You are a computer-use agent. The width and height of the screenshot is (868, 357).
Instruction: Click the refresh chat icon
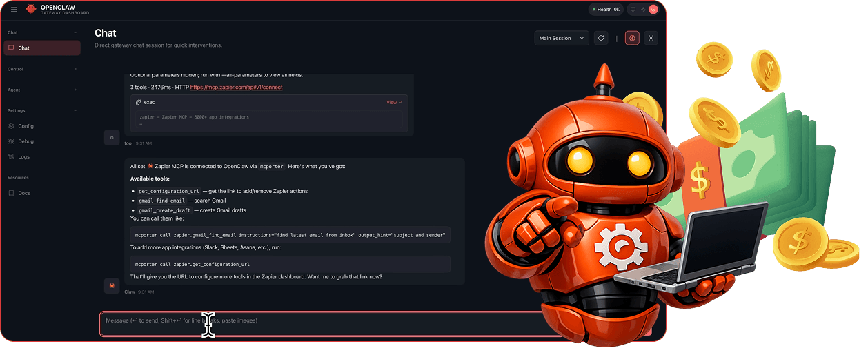coord(601,38)
